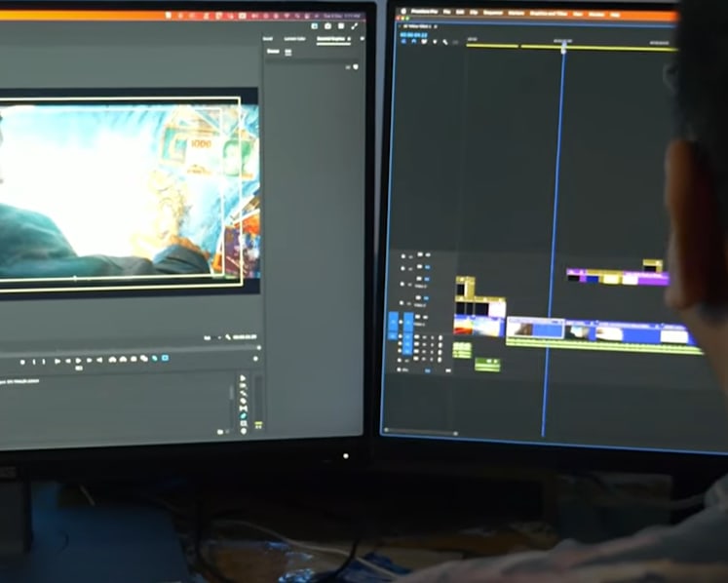Toggle track output eye for Video 3
Screen dimensions: 728x583
(x=427, y=280)
